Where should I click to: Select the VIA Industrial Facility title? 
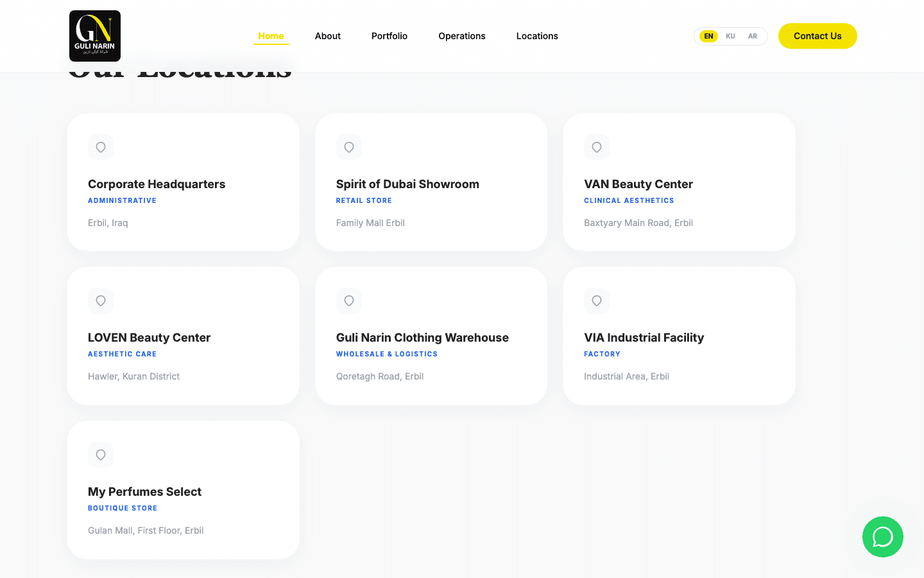coord(644,338)
